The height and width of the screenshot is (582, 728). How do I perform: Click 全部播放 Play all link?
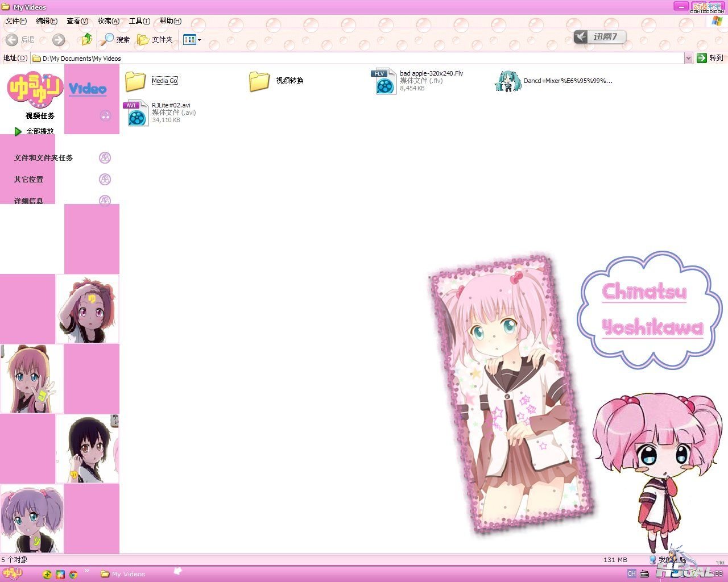click(39, 131)
